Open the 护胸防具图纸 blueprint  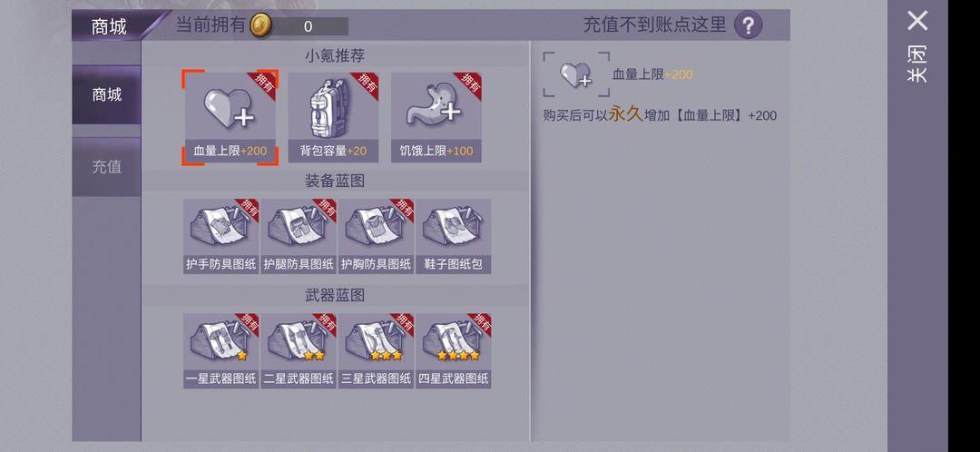point(377,236)
